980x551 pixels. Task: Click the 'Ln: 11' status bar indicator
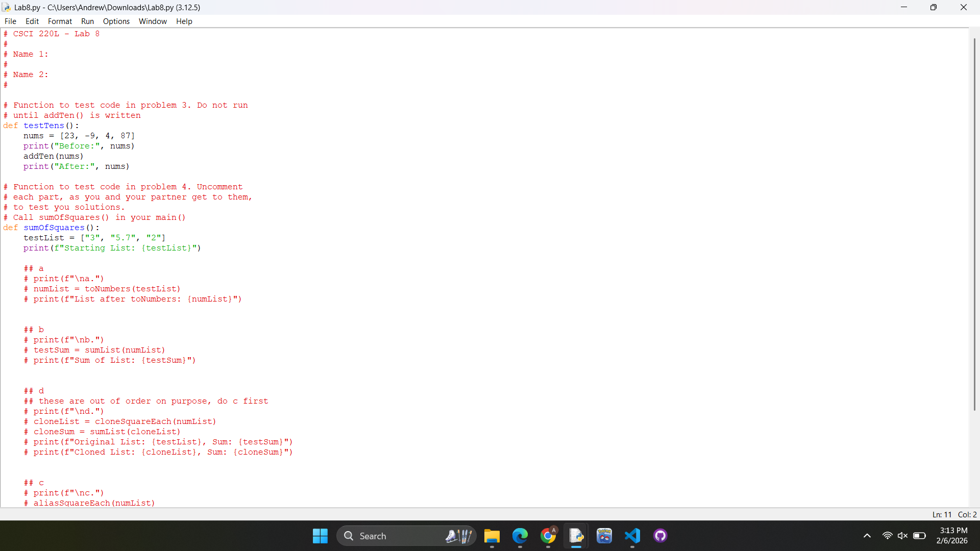coord(942,515)
